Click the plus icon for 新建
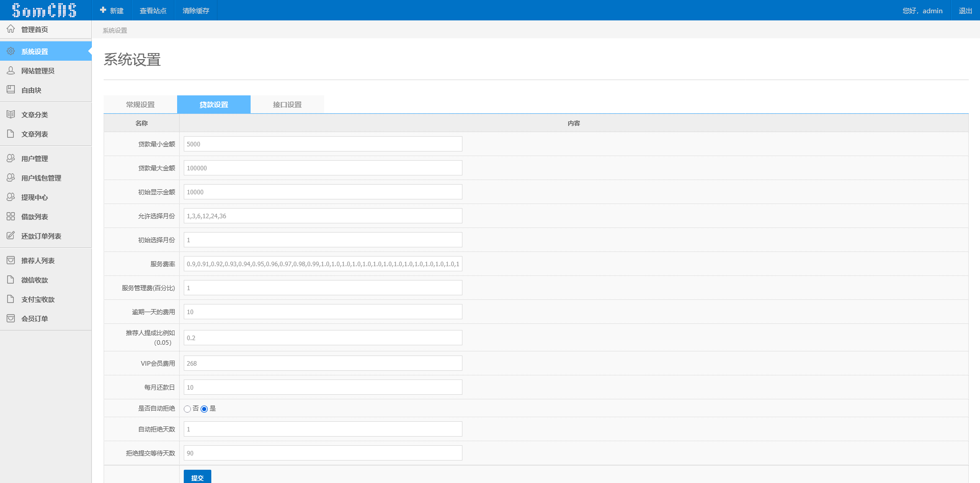The image size is (980, 483). tap(103, 10)
